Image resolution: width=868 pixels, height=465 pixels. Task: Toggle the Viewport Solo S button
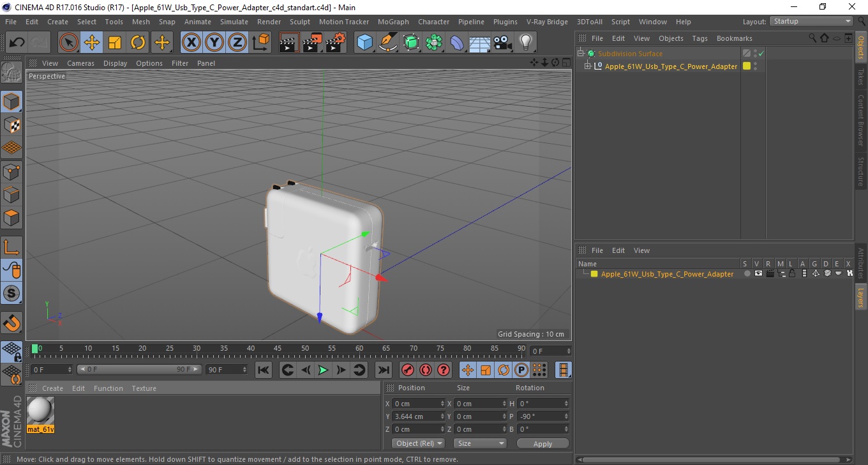[11, 294]
